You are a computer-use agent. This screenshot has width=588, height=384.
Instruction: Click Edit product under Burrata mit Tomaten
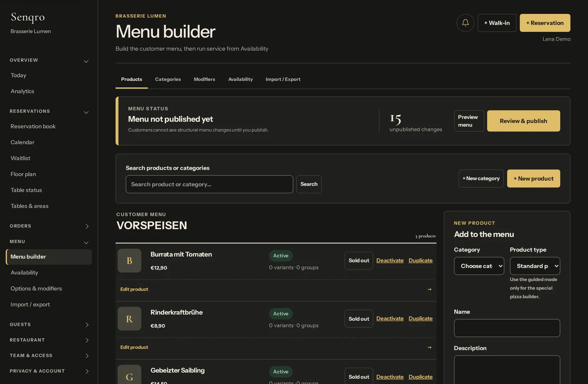coord(134,289)
